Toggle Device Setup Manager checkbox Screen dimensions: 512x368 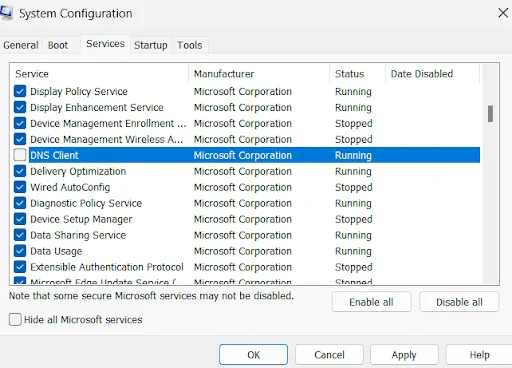click(x=20, y=219)
